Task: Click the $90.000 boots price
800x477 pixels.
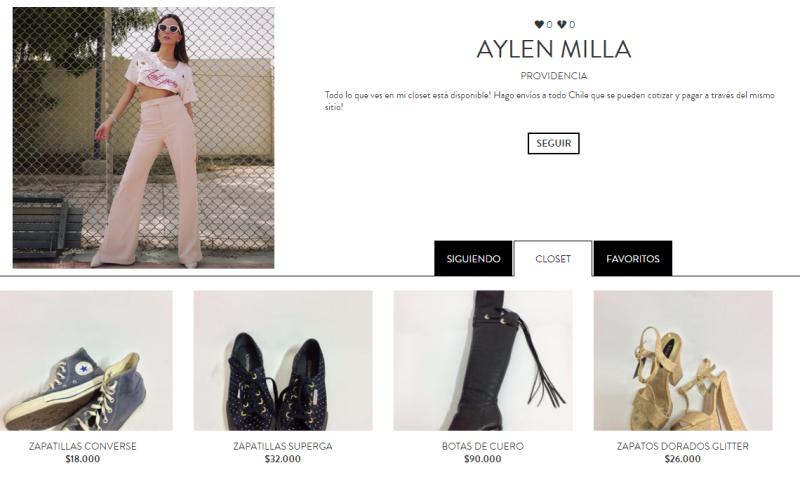Action: click(x=483, y=459)
